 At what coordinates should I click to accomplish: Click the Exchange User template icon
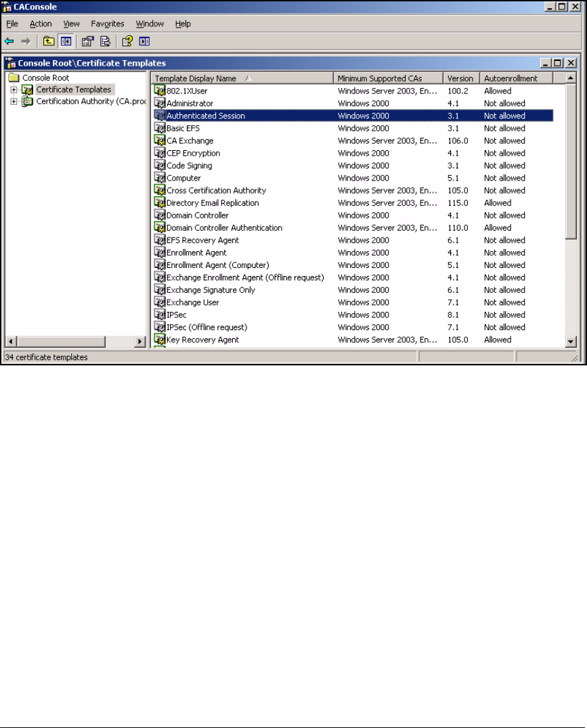160,302
